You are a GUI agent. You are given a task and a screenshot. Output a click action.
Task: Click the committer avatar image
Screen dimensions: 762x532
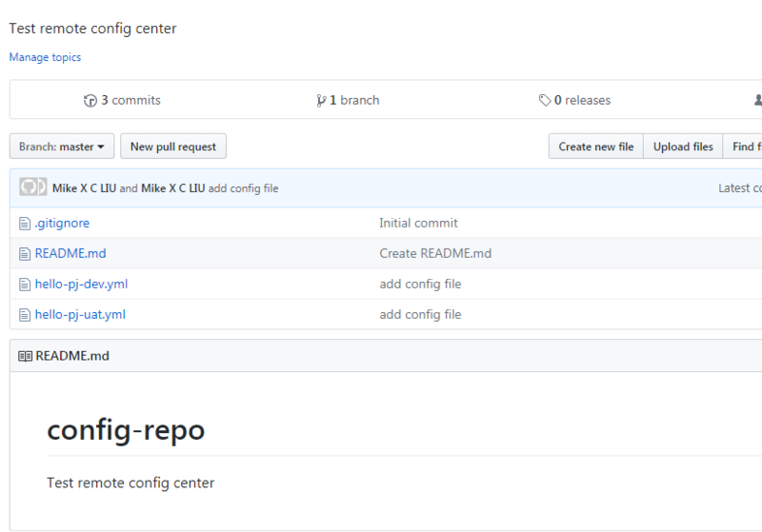tap(33, 187)
